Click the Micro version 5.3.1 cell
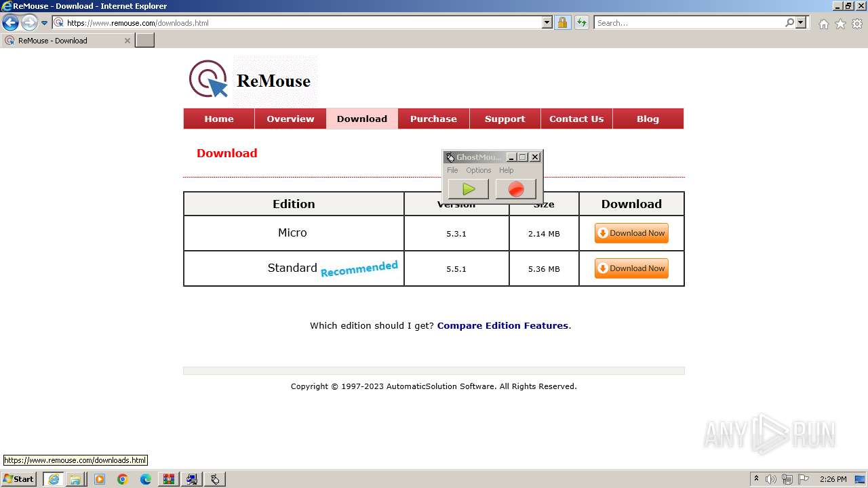Screen dimensions: 868x488 coord(456,234)
